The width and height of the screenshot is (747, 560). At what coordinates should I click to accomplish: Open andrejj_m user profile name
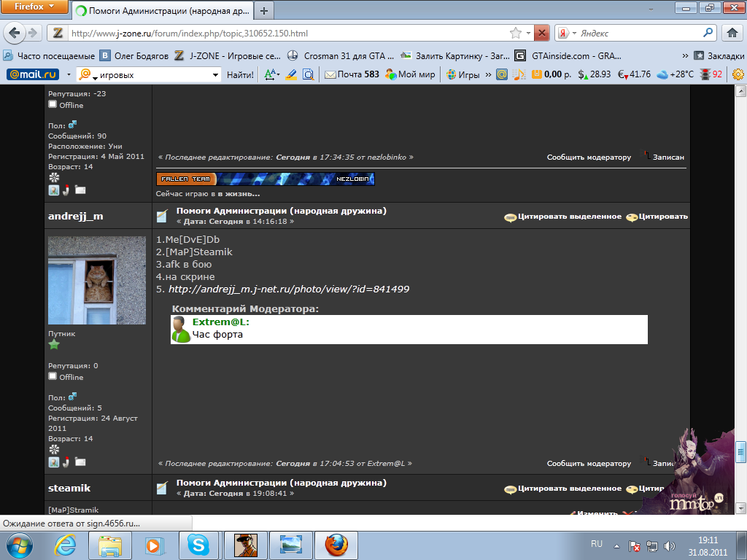point(76,216)
